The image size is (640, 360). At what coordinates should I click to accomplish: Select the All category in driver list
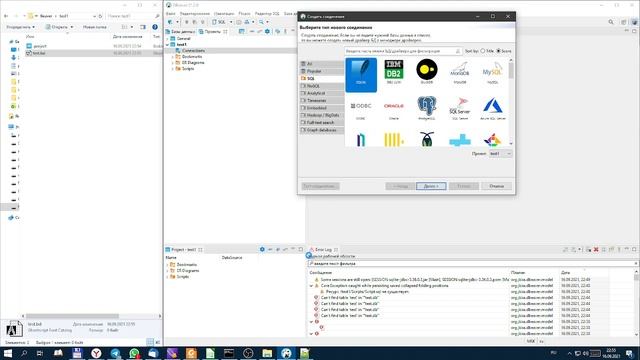tap(322, 64)
